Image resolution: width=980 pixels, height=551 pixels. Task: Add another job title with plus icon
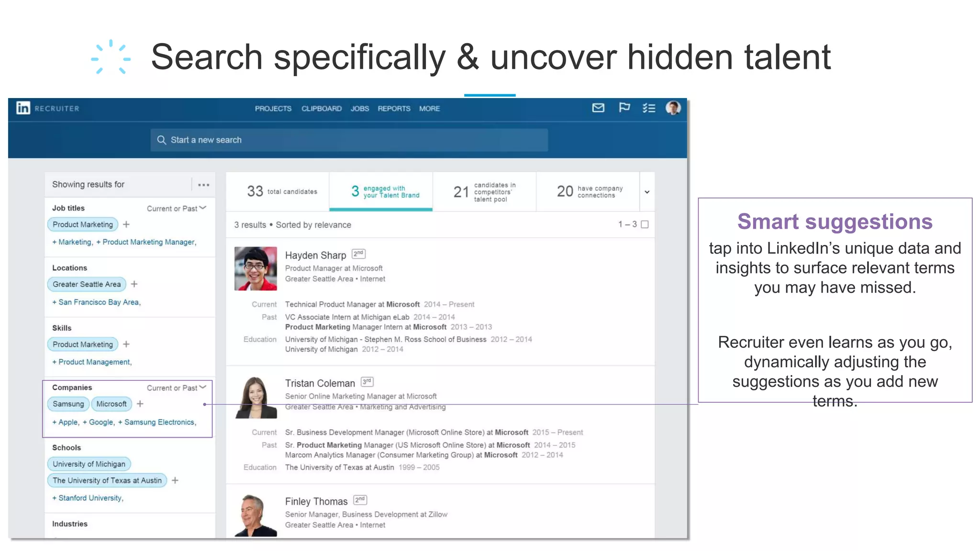[126, 224]
